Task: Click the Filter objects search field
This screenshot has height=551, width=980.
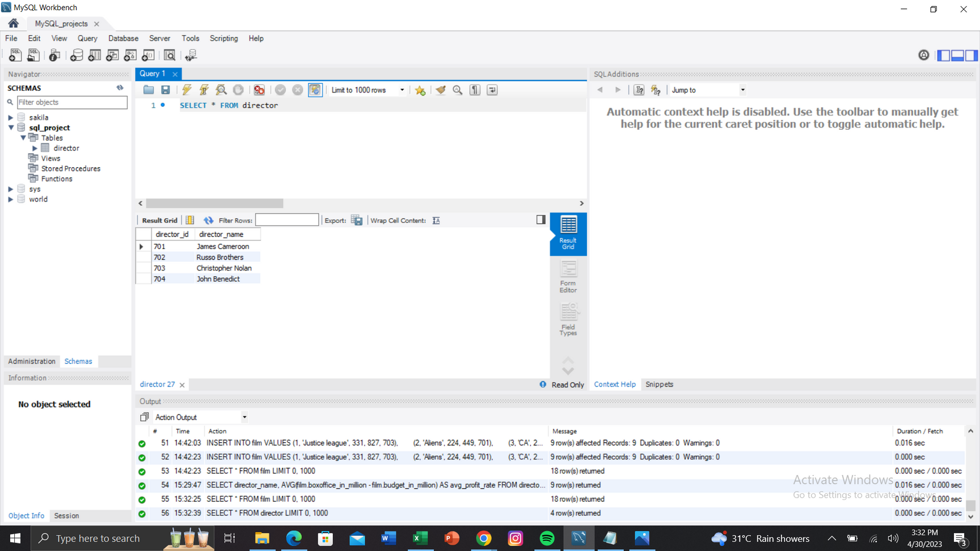Action: (72, 102)
